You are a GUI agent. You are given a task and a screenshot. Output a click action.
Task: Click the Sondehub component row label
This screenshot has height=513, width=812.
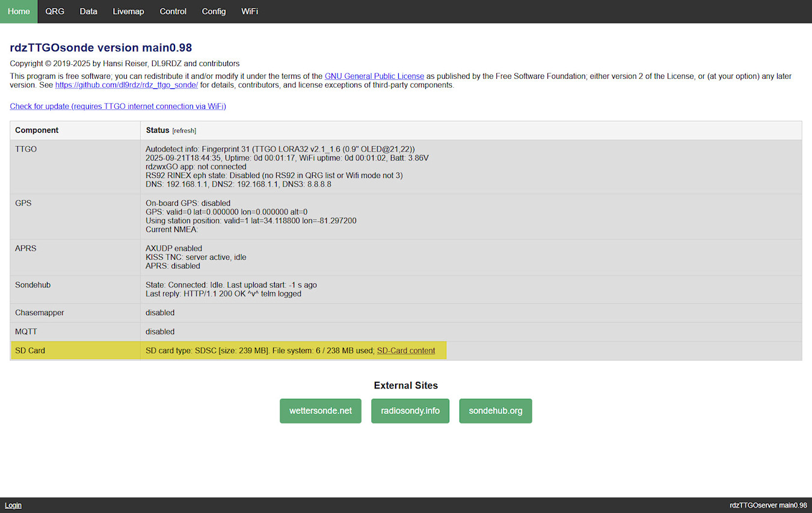point(32,285)
